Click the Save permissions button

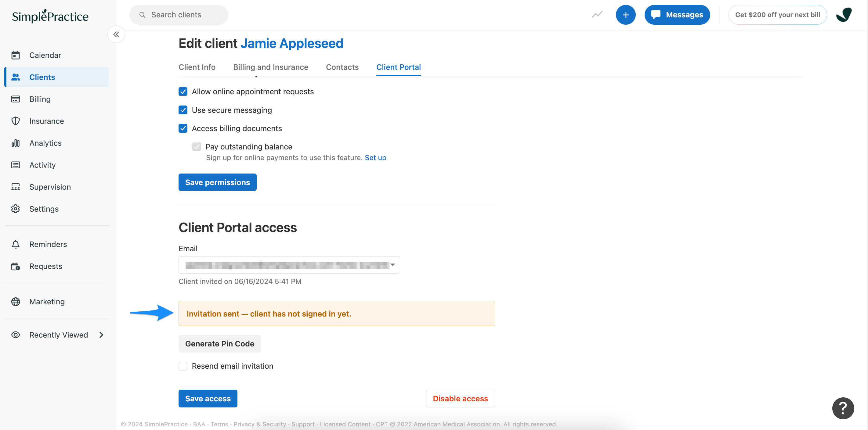(x=217, y=182)
